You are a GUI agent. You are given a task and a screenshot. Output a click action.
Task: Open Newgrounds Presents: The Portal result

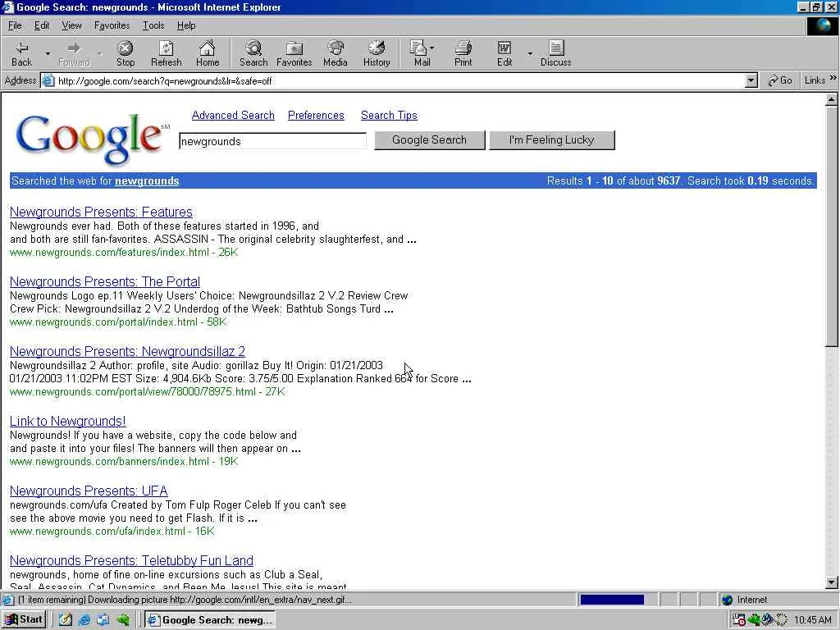(105, 281)
